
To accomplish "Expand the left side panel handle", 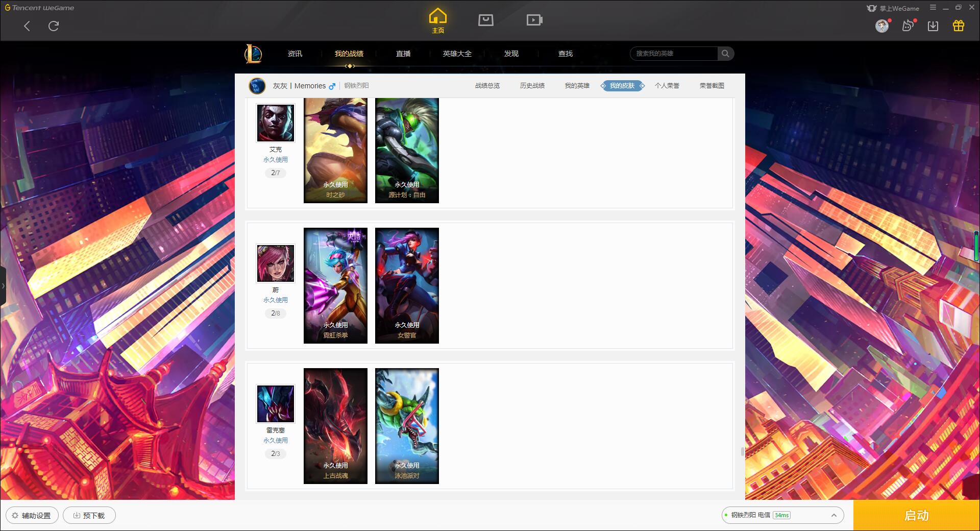I will [x=3, y=286].
